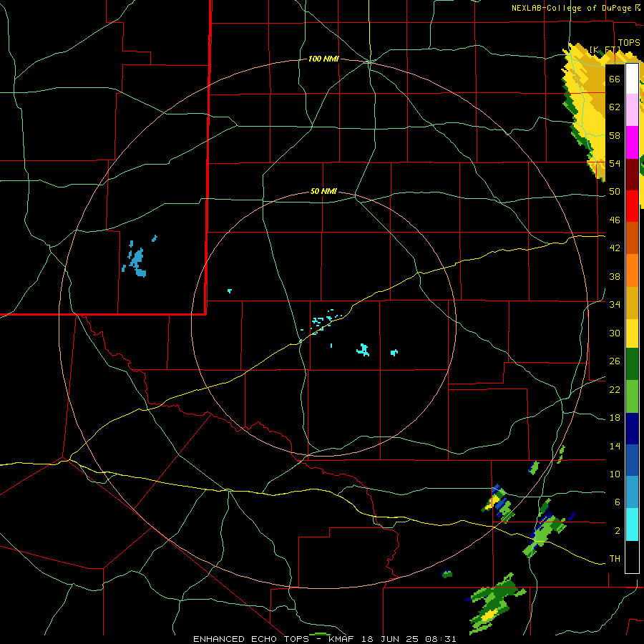Click the "TH" legend label
This screenshot has height=644, width=644.
click(x=615, y=559)
